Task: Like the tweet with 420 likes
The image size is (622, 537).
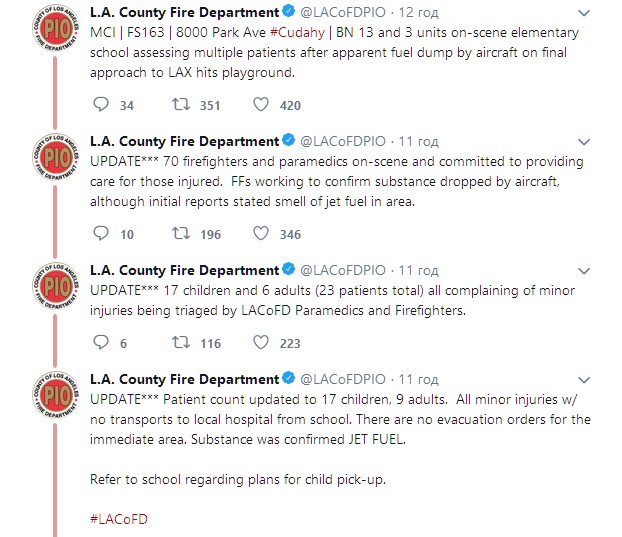Action: coord(261,105)
